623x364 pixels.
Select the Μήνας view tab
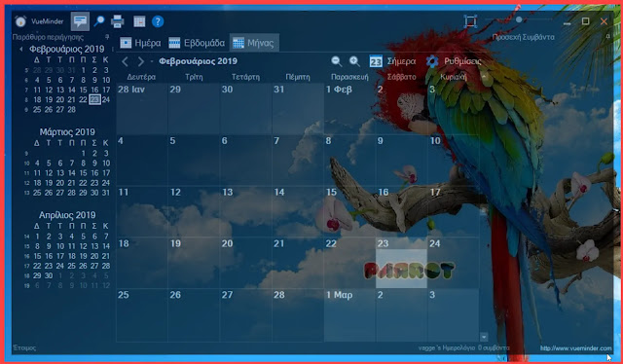[254, 43]
